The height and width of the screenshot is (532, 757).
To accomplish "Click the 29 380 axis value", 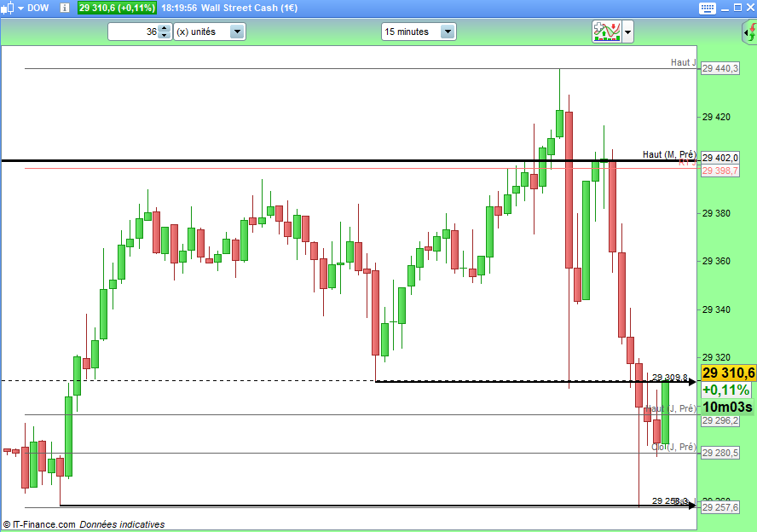I will pyautogui.click(x=716, y=213).
